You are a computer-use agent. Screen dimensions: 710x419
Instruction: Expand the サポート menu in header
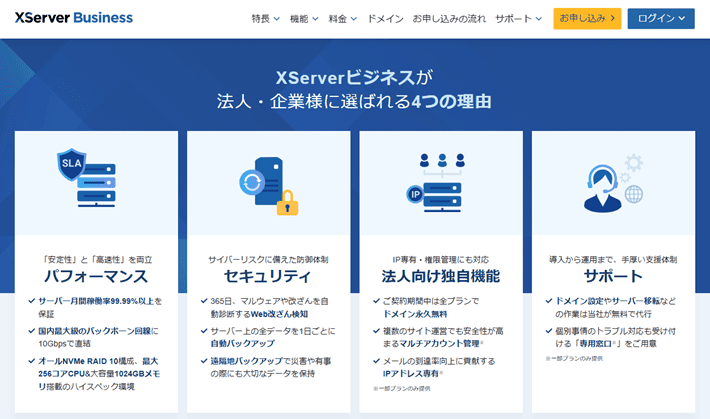point(518,19)
